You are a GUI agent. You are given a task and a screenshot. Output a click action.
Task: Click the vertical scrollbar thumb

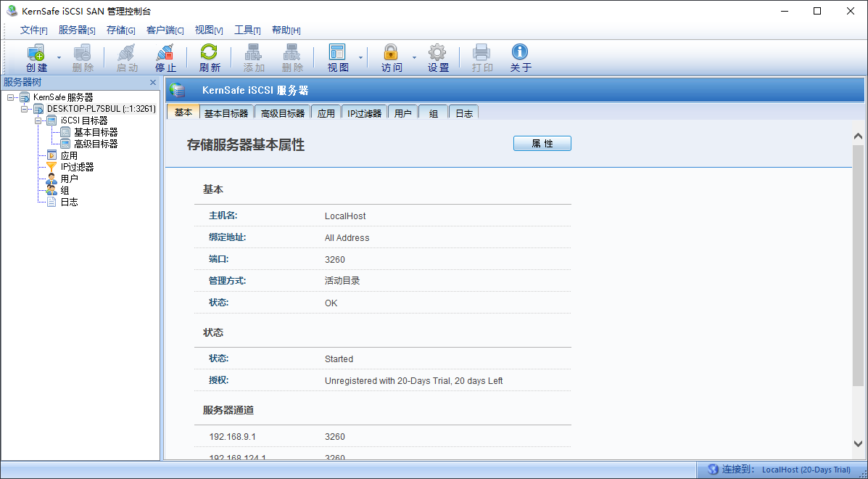[858, 264]
